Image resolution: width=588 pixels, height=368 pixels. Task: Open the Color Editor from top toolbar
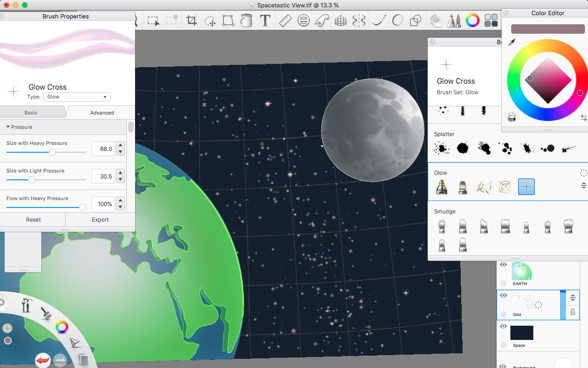[473, 20]
